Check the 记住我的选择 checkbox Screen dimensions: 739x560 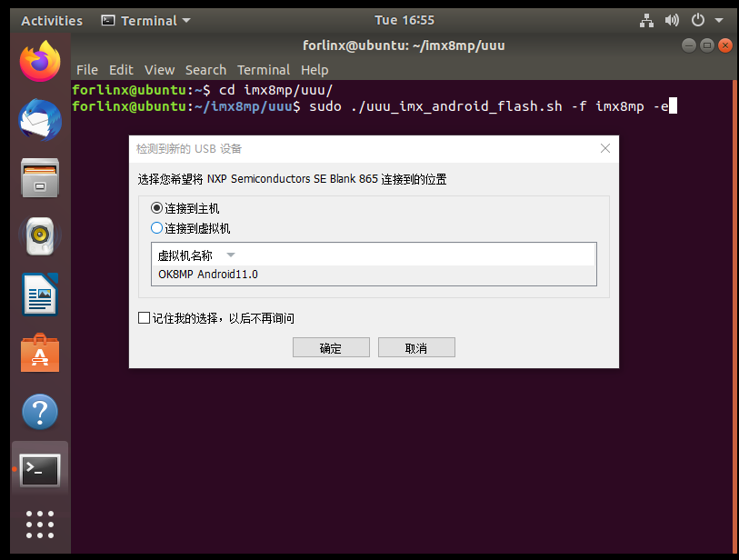pyautogui.click(x=144, y=318)
